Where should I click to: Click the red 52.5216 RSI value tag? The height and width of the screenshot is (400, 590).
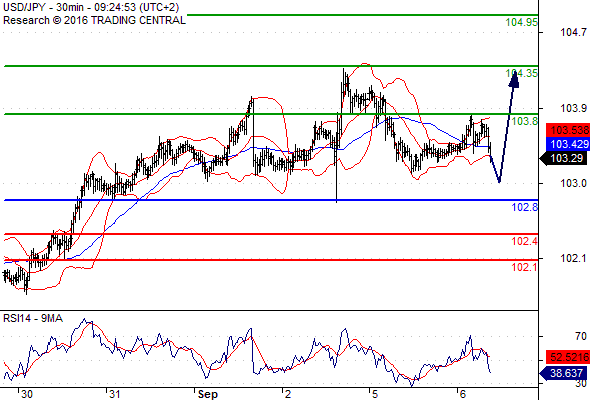pyautogui.click(x=568, y=357)
